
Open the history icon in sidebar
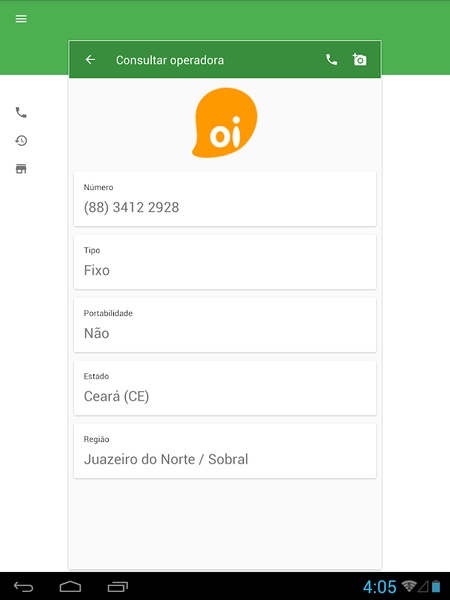tap(21, 141)
